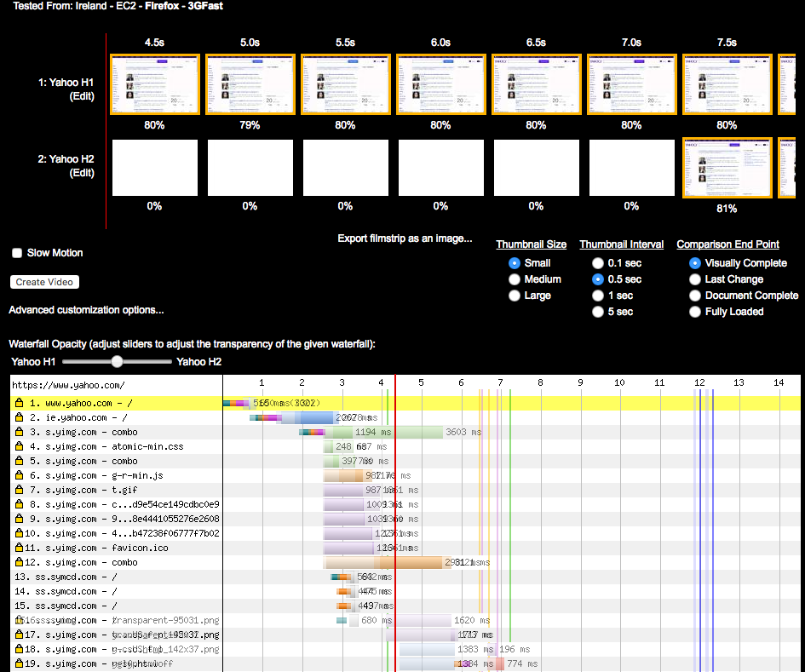
Task: Click lock icon on atomic-min.css row
Action: 19,446
